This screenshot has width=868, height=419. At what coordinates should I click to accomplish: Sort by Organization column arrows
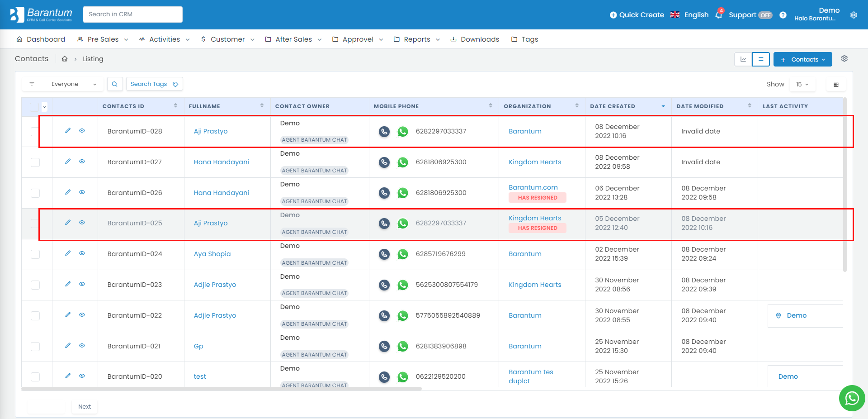click(x=577, y=105)
